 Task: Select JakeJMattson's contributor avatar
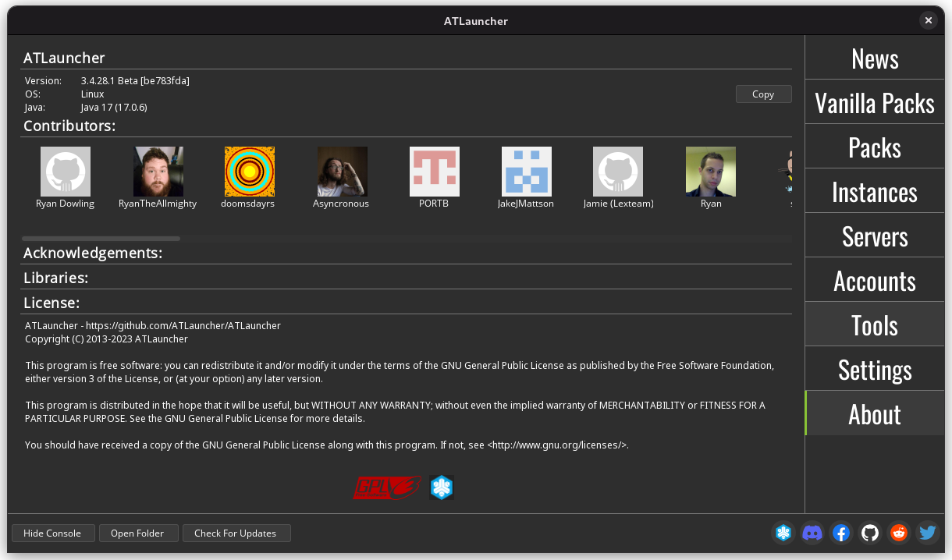527,172
